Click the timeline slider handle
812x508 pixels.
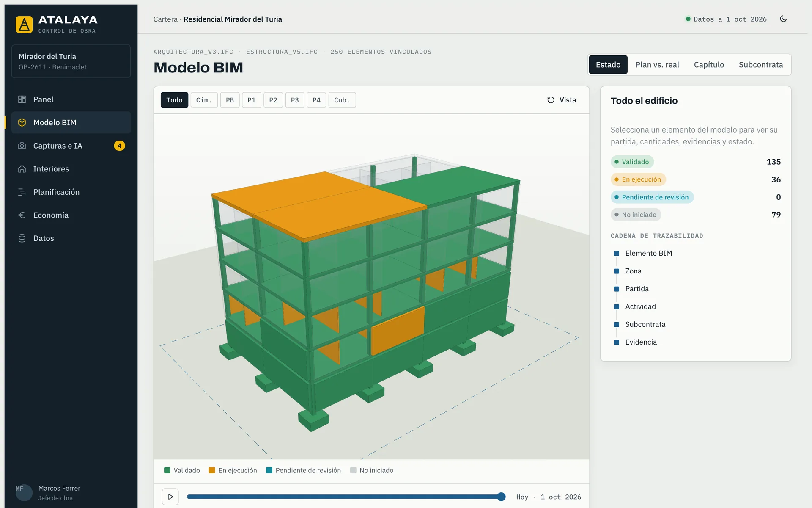click(501, 497)
